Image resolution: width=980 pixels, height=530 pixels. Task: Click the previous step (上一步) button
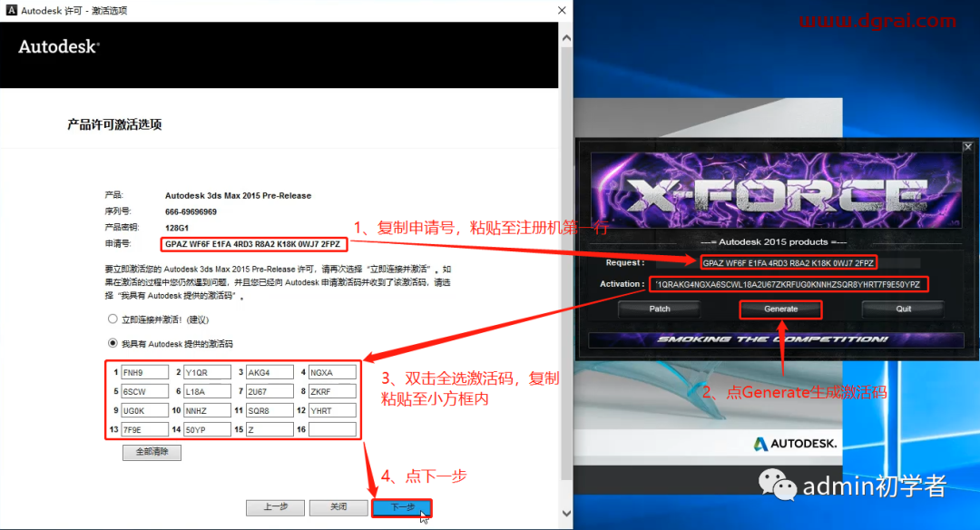pos(275,507)
